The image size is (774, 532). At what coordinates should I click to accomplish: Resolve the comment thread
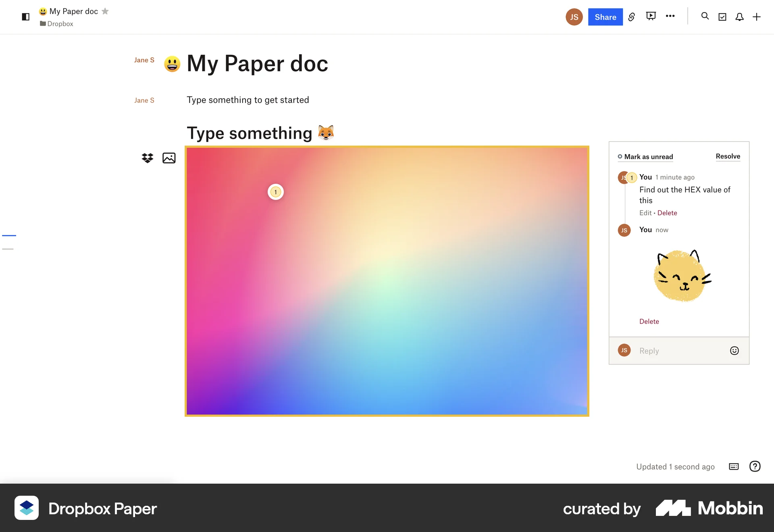pos(728,156)
